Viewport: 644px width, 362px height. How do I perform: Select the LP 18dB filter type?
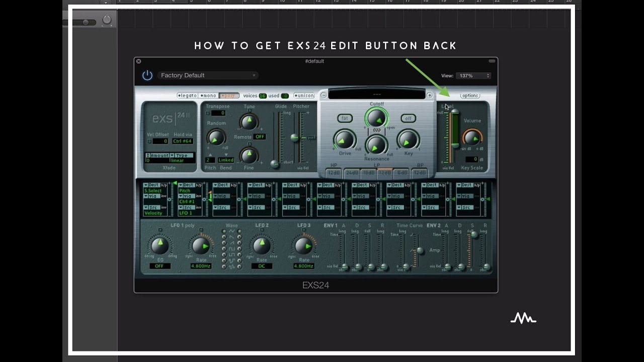pos(368,173)
